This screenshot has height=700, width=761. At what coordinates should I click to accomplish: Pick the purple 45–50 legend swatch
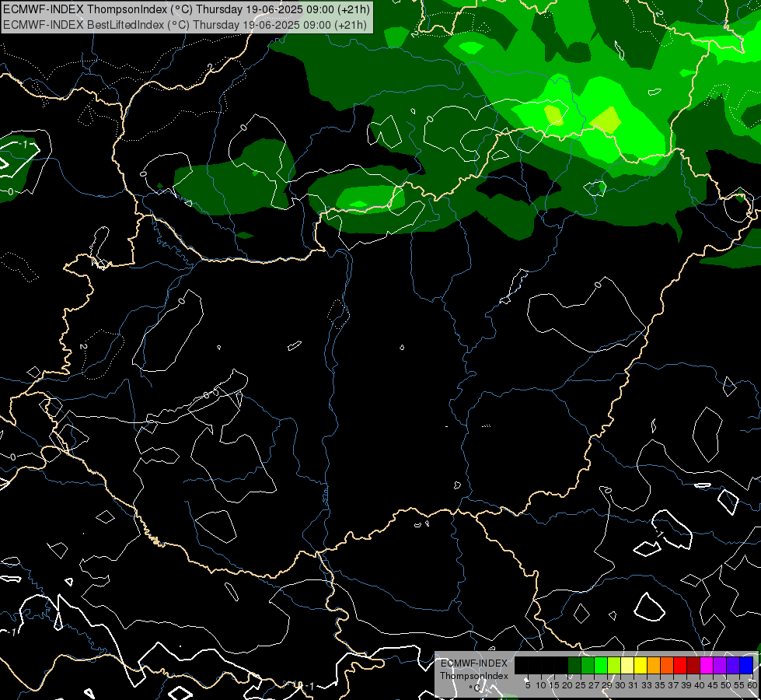pyautogui.click(x=720, y=665)
